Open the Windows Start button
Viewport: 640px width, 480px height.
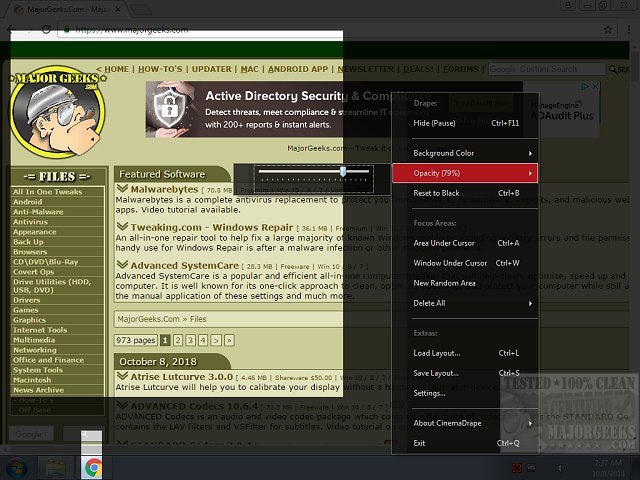(x=16, y=468)
